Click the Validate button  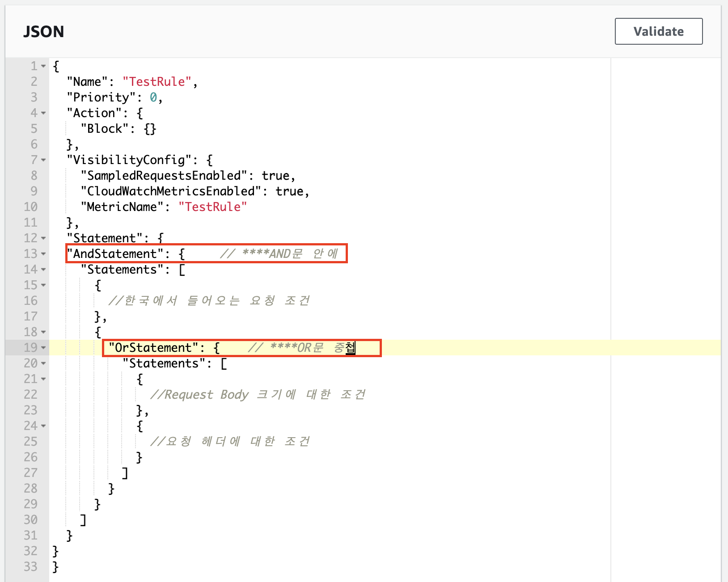658,31
